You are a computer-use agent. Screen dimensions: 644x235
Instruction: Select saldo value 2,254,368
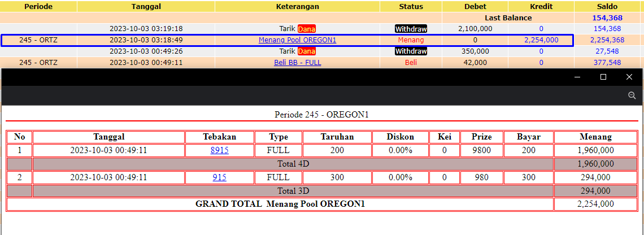click(607, 40)
